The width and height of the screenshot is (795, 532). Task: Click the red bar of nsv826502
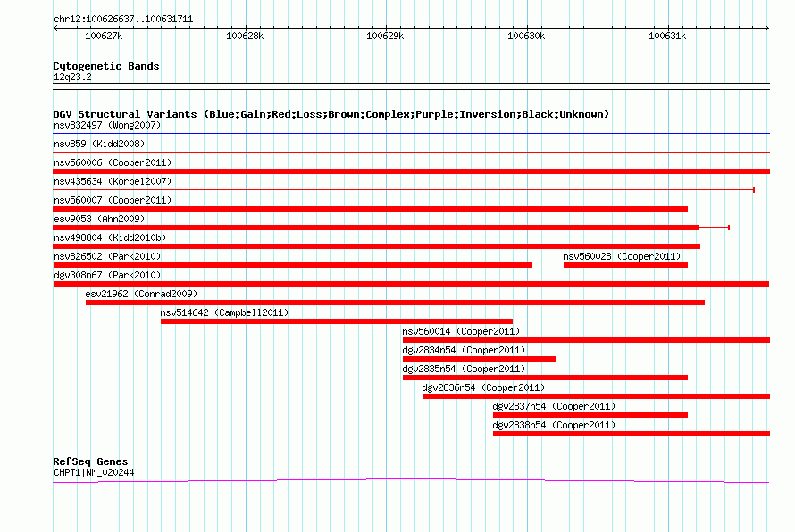point(293,265)
